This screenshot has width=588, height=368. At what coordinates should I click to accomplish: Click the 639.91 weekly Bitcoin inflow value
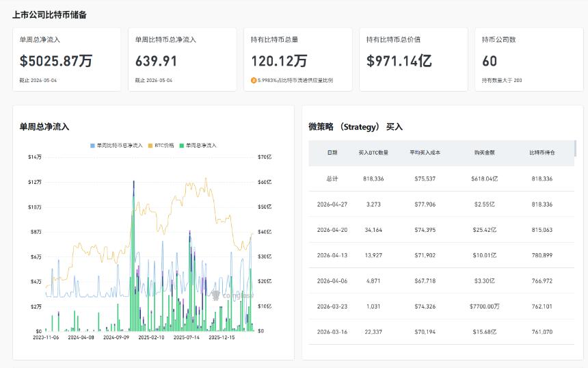click(x=156, y=61)
